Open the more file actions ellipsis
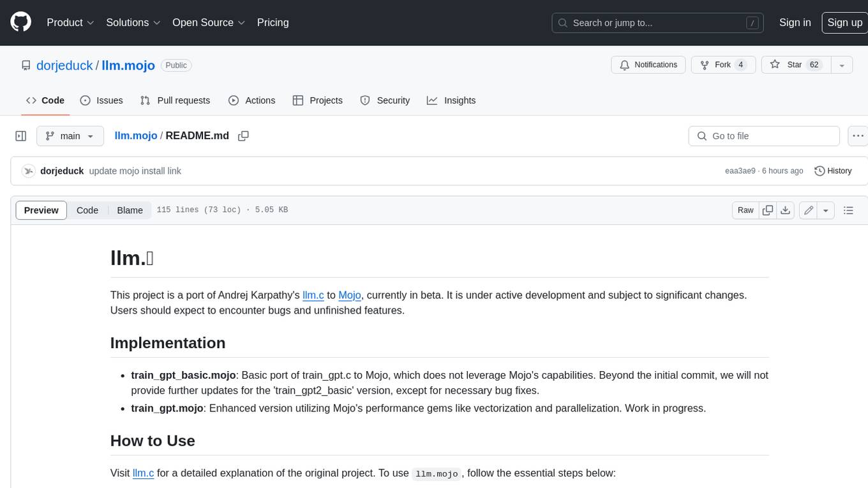The image size is (868, 488). click(858, 136)
